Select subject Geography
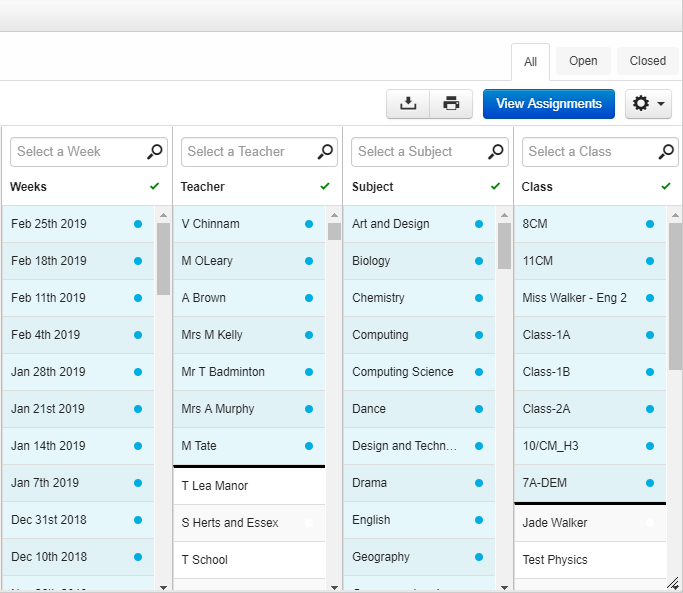Image resolution: width=683 pixels, height=593 pixels. pos(419,557)
